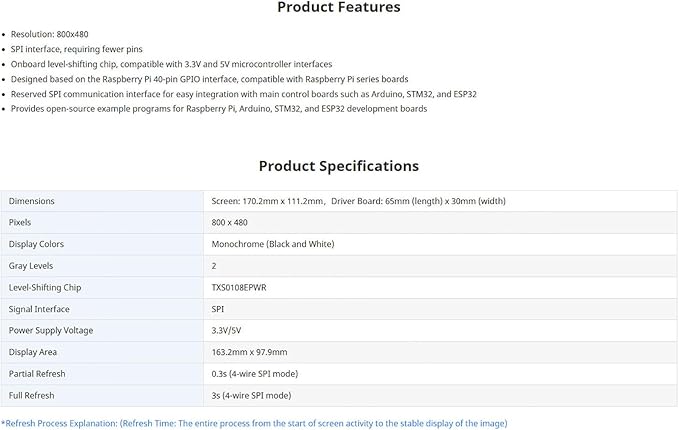
Task: Click the Raspberry Pi 40-pin GPIO bullet
Action: click(x=210, y=79)
